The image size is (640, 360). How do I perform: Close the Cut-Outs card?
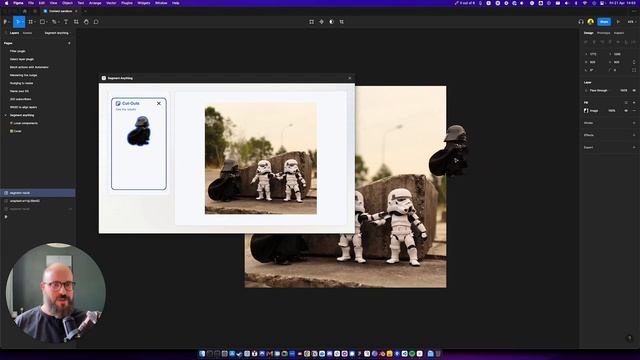159,103
